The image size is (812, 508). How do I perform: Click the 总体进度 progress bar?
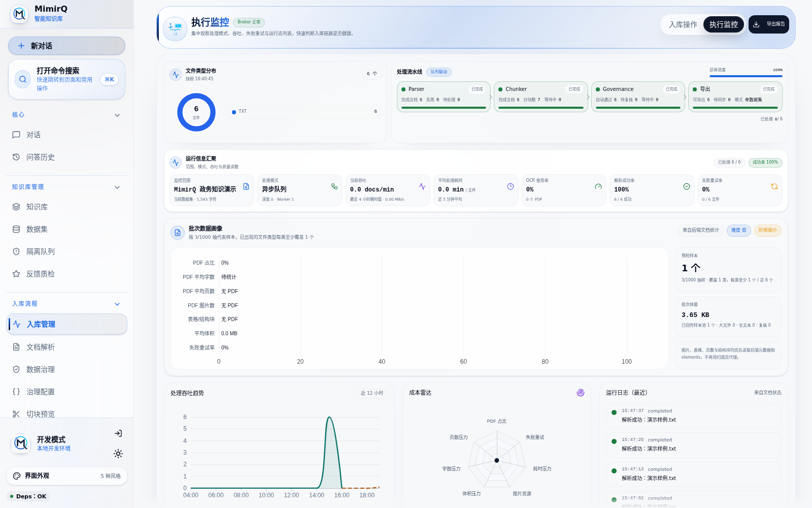click(746, 76)
